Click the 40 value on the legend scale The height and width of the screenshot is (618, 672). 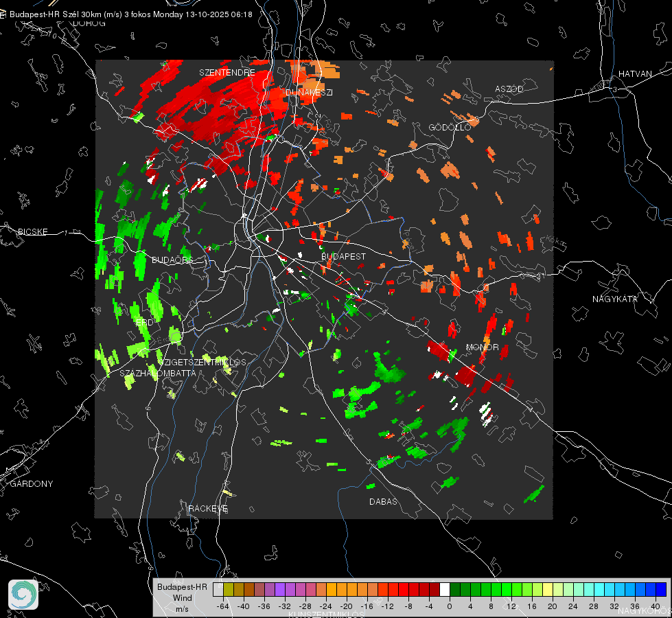pos(656,606)
